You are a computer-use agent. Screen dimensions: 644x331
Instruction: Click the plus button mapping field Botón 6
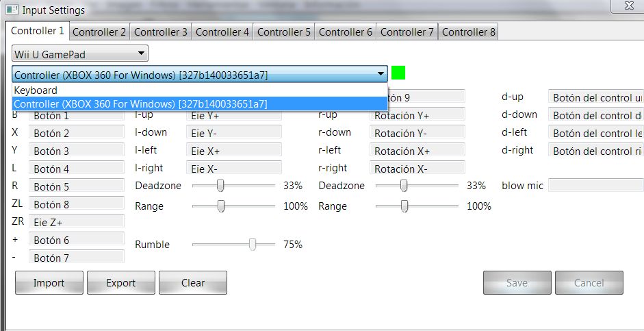click(x=77, y=240)
